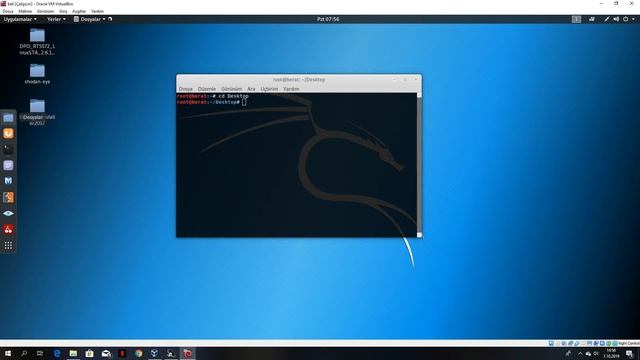This screenshot has width=640, height=360.
Task: Open VirtualBox Görünüm menu
Action: click(x=45, y=11)
